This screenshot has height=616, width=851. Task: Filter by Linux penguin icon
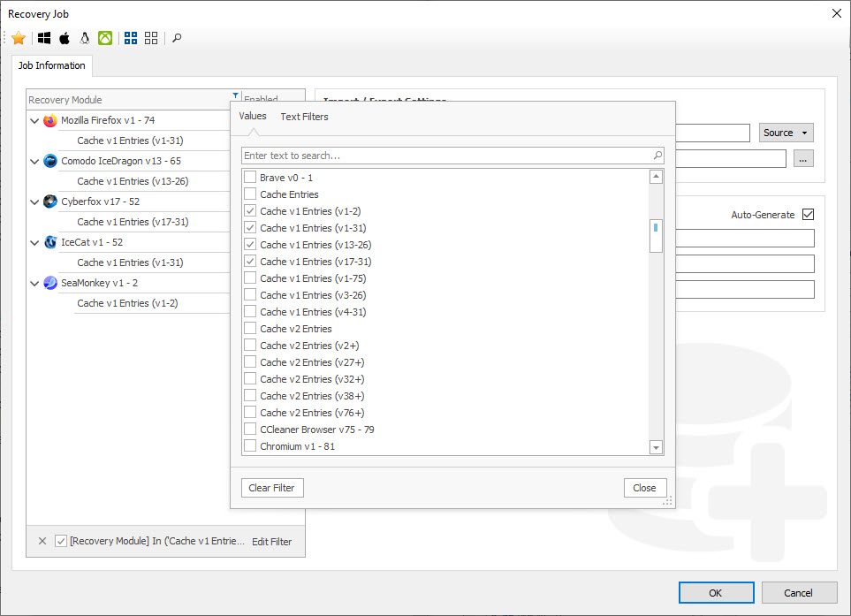(85, 38)
